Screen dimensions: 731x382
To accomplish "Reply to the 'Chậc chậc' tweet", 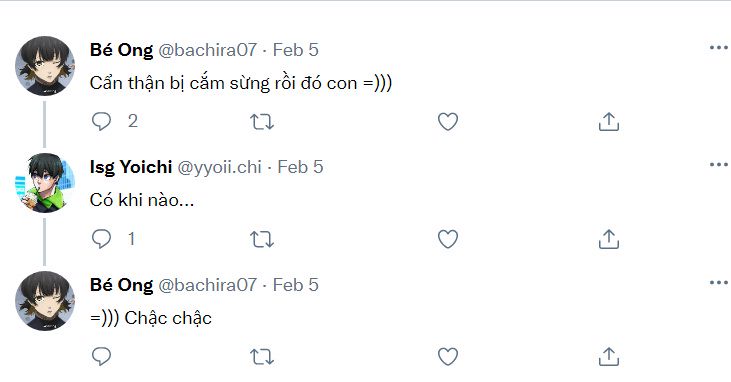I will [x=101, y=357].
